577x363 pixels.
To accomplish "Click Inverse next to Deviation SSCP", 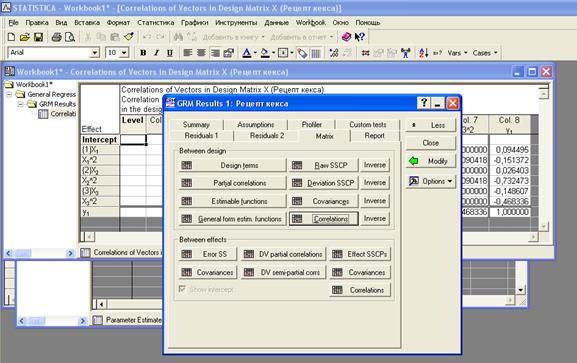I will click(x=375, y=183).
